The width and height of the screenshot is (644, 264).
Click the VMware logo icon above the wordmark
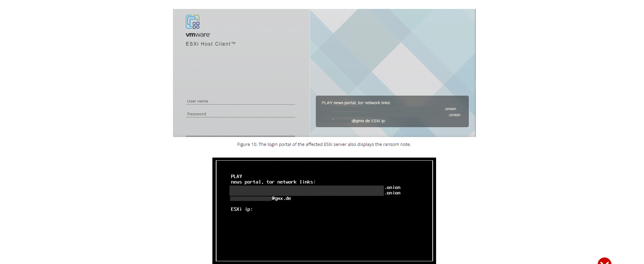click(x=192, y=22)
